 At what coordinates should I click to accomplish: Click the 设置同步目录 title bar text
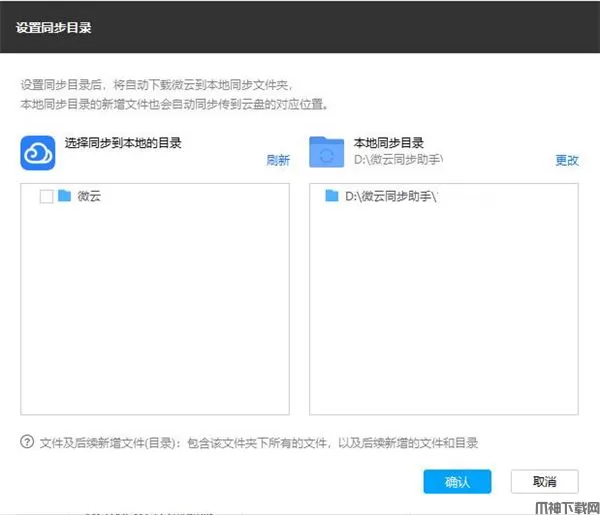(x=54, y=27)
